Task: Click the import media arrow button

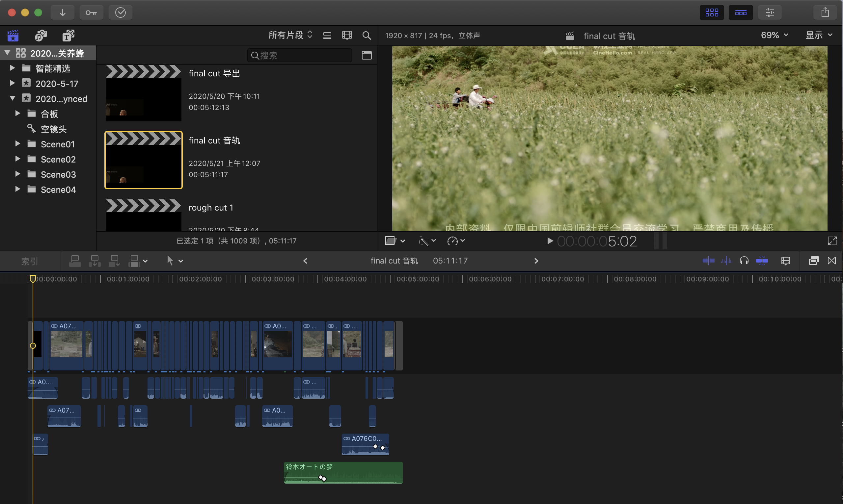Action: [63, 13]
